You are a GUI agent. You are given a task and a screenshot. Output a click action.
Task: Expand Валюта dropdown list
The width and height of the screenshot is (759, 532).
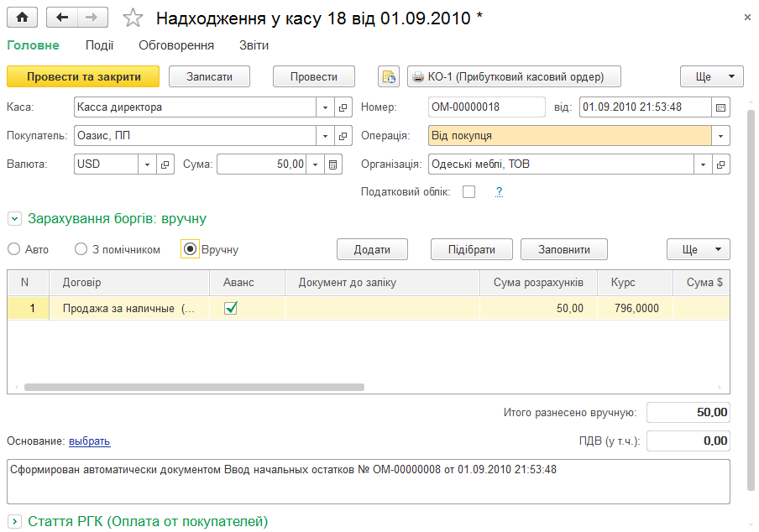[x=147, y=164]
